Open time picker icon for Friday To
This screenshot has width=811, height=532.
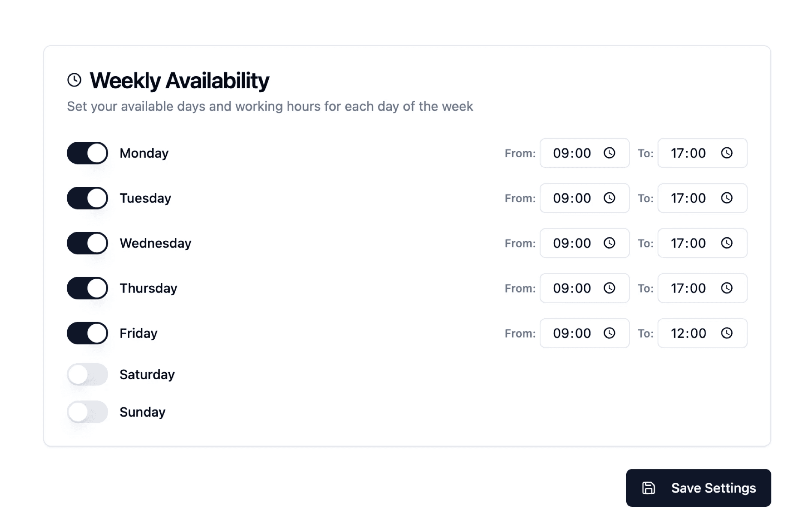coord(727,333)
